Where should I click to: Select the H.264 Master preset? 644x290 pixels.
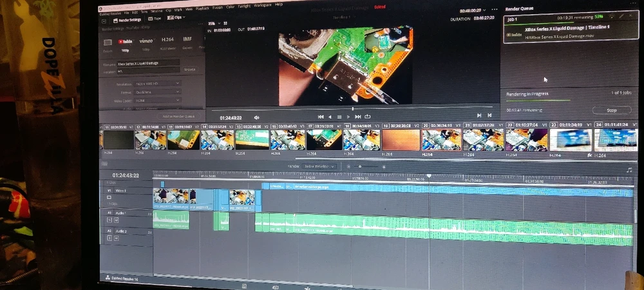coord(167,43)
